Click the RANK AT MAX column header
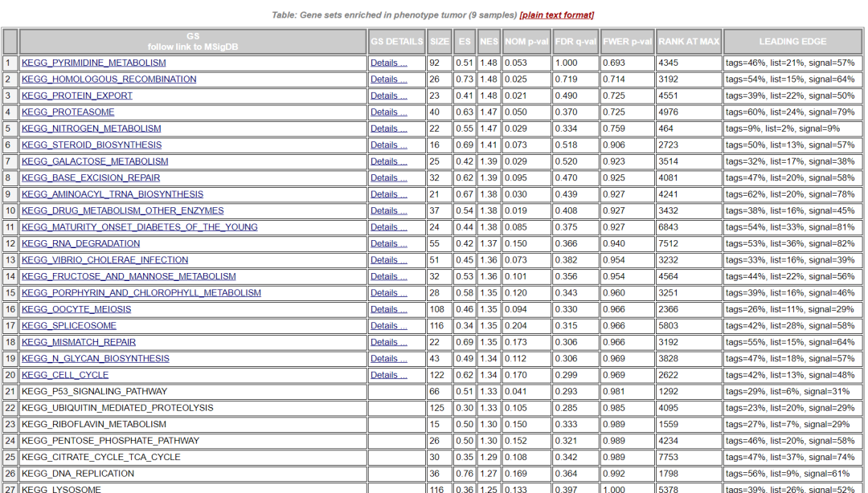868x493 pixels. click(x=689, y=42)
